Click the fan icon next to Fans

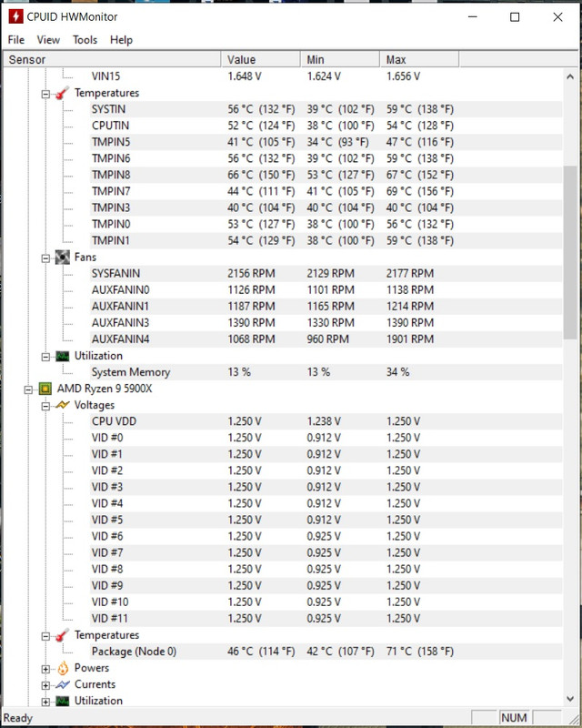coord(62,258)
